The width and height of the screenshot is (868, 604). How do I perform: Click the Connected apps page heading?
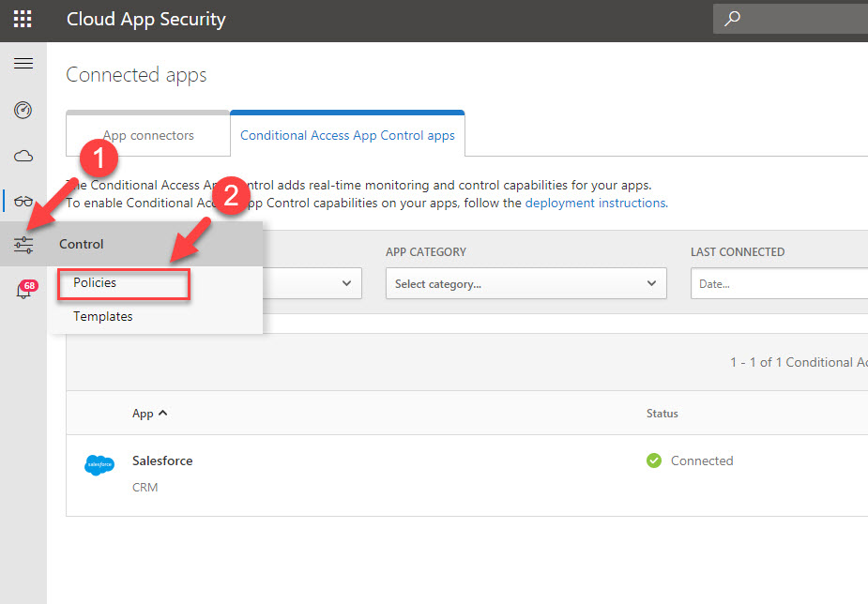pyautogui.click(x=136, y=75)
